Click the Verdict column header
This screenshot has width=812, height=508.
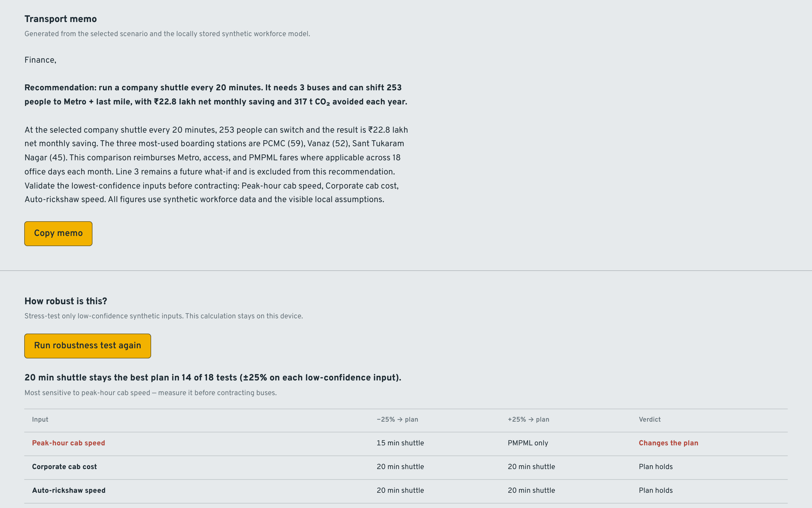pyautogui.click(x=650, y=420)
